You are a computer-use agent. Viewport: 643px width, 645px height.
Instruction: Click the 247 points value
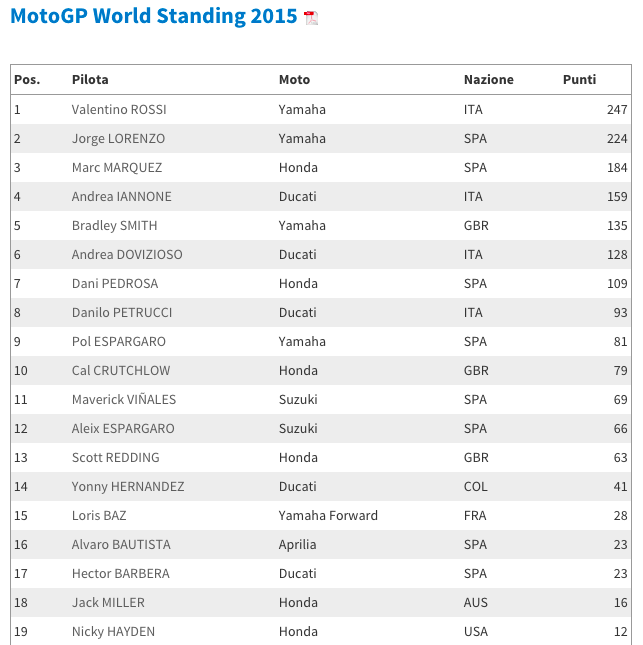click(x=617, y=110)
